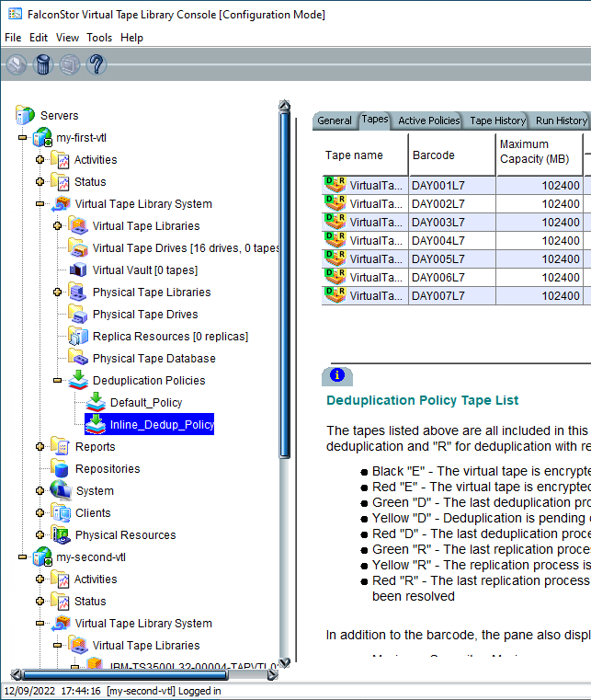
Task: Open the Help menu
Action: pyautogui.click(x=131, y=38)
